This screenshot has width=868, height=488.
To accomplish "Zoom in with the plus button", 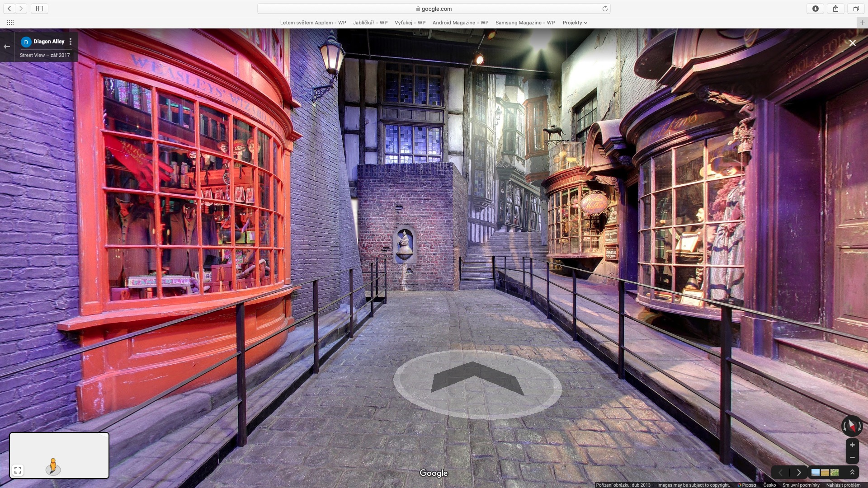I will click(852, 445).
